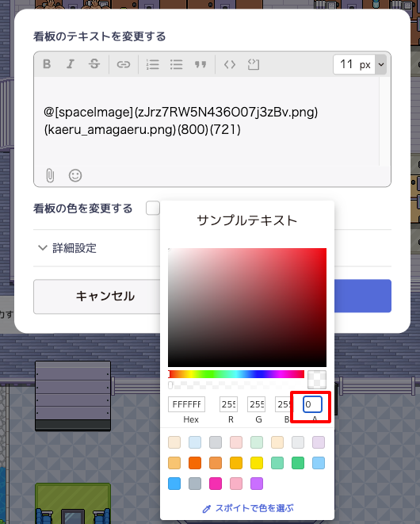This screenshot has height=524, width=420.
Task: Select the magenta pink swatch
Action: [216, 484]
